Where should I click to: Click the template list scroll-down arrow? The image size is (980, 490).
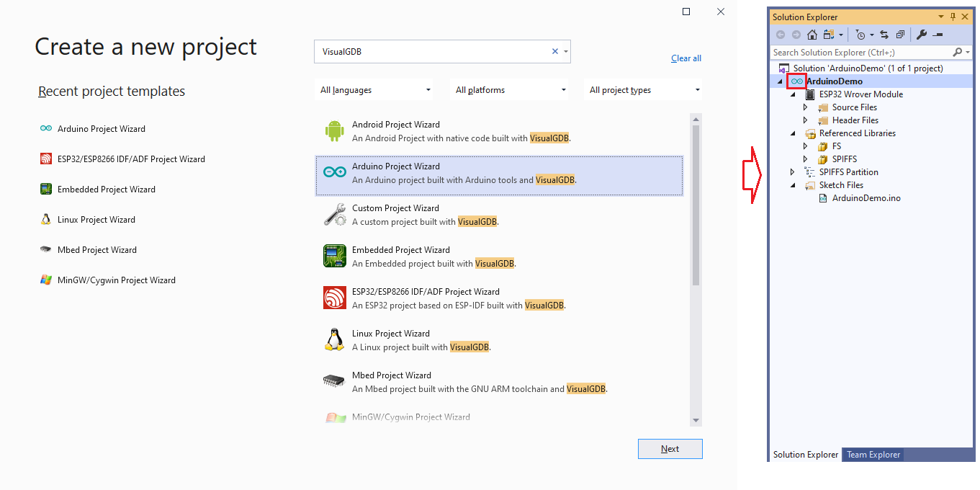[696, 420]
